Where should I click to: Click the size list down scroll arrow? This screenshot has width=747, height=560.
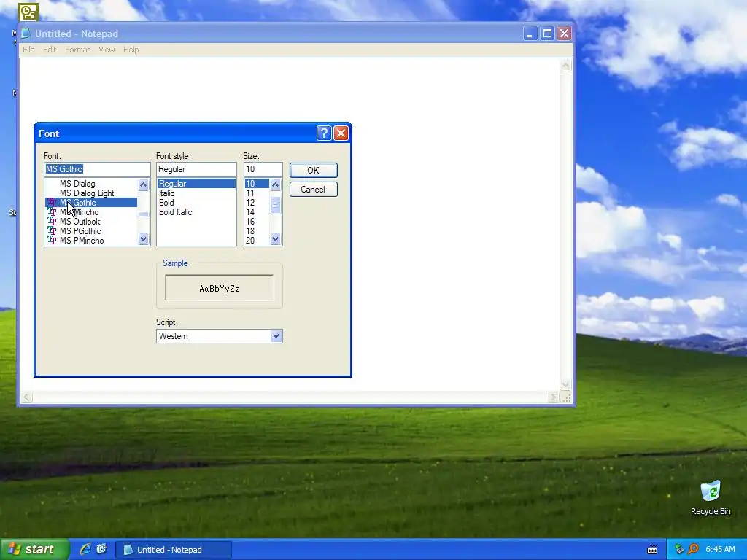click(275, 239)
